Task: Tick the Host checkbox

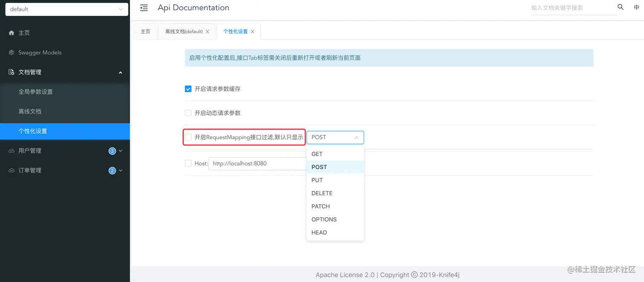Action: (x=188, y=163)
